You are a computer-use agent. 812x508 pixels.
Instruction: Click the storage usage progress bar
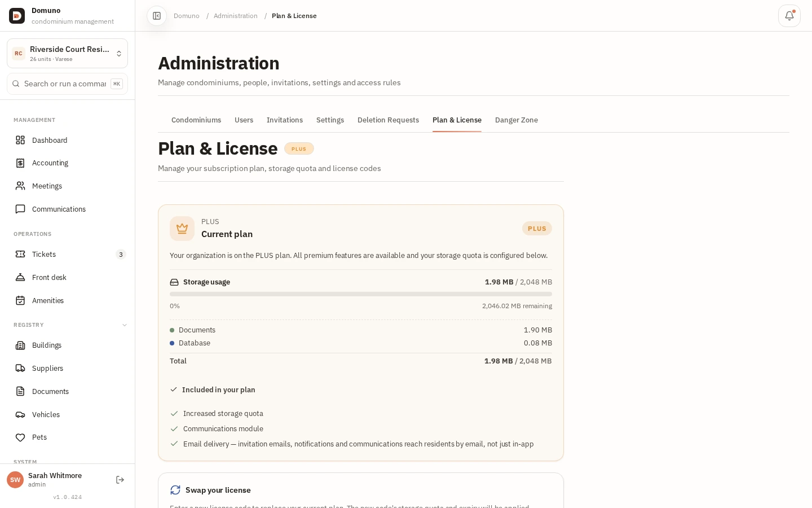(x=361, y=294)
